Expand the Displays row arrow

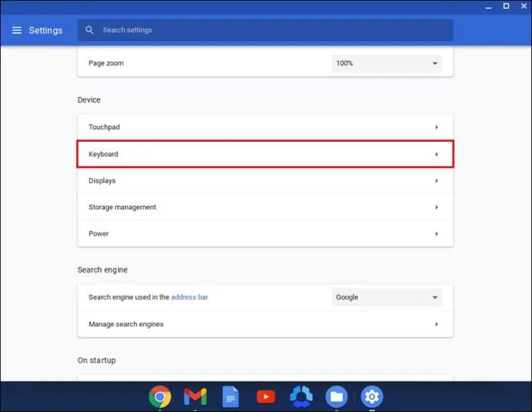tap(436, 181)
